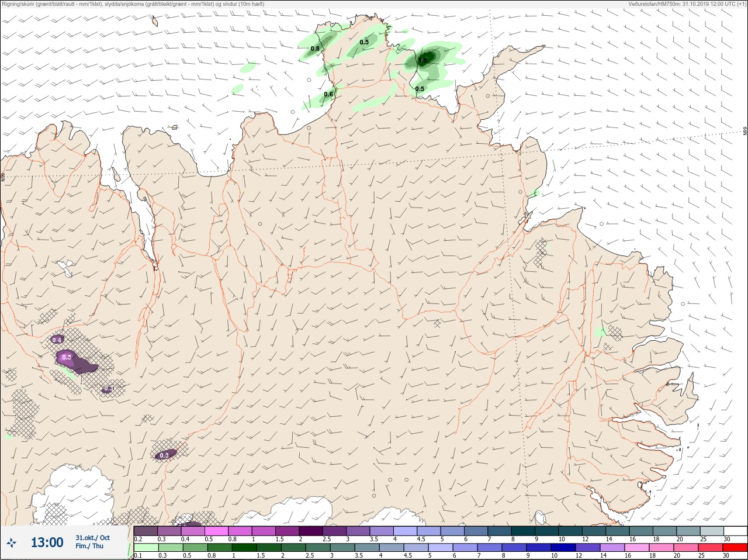
Task: Click the red swatch at 30 in the lower legend
Action: [x=735, y=548]
